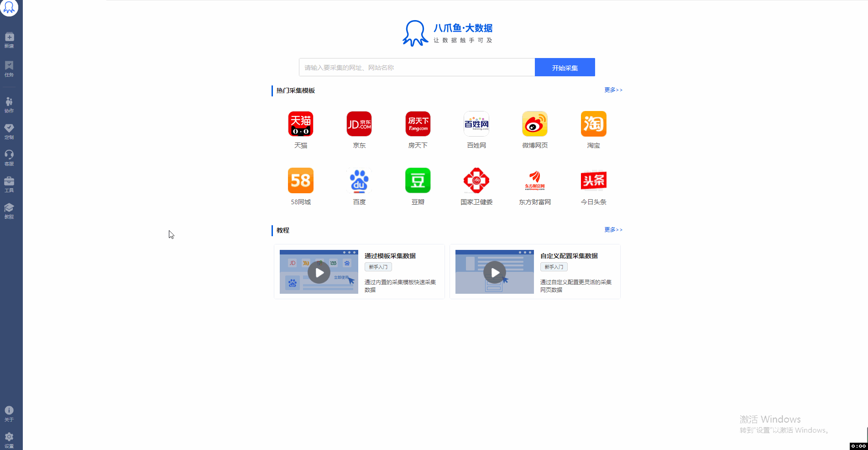The height and width of the screenshot is (450, 868).
Task: Click the 八爪鱼·大数据 header logo
Action: [x=447, y=33]
